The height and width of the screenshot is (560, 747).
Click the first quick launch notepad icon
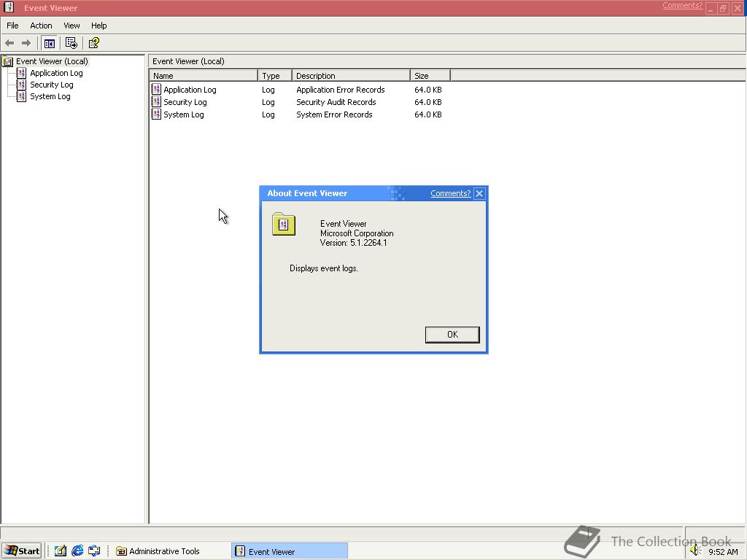click(60, 551)
